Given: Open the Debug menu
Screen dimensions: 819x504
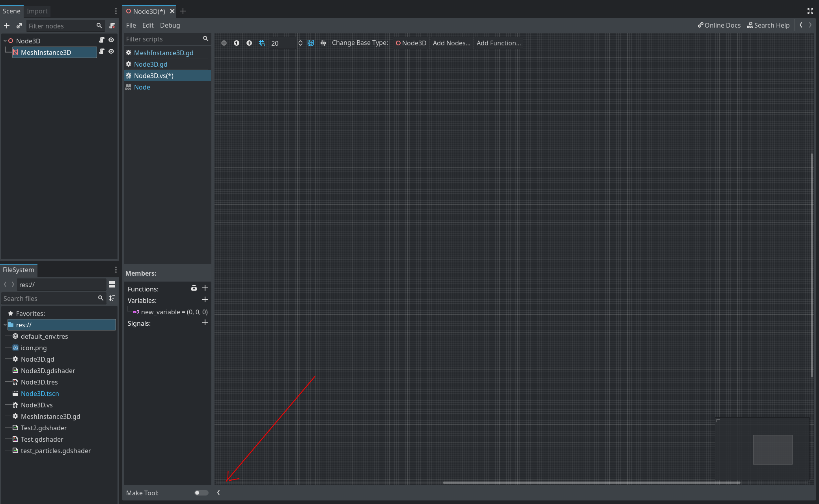Looking at the screenshot, I should tap(170, 25).
